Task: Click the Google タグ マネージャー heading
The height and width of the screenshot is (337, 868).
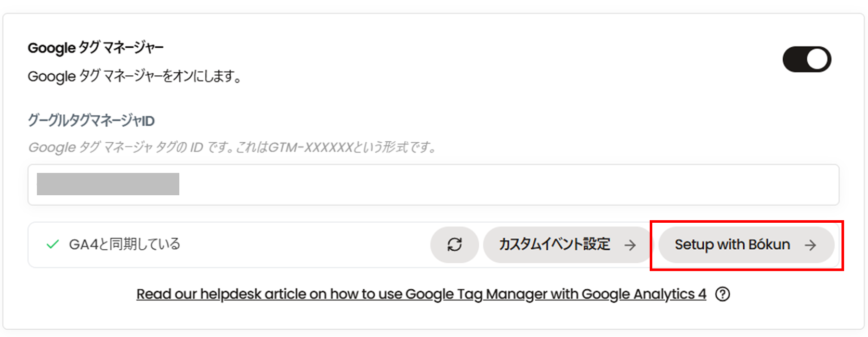Action: [96, 48]
